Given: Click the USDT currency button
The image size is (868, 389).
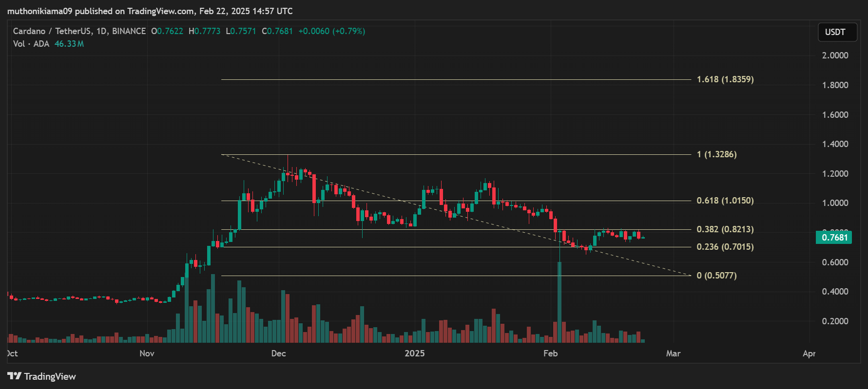Looking at the screenshot, I should tap(837, 32).
